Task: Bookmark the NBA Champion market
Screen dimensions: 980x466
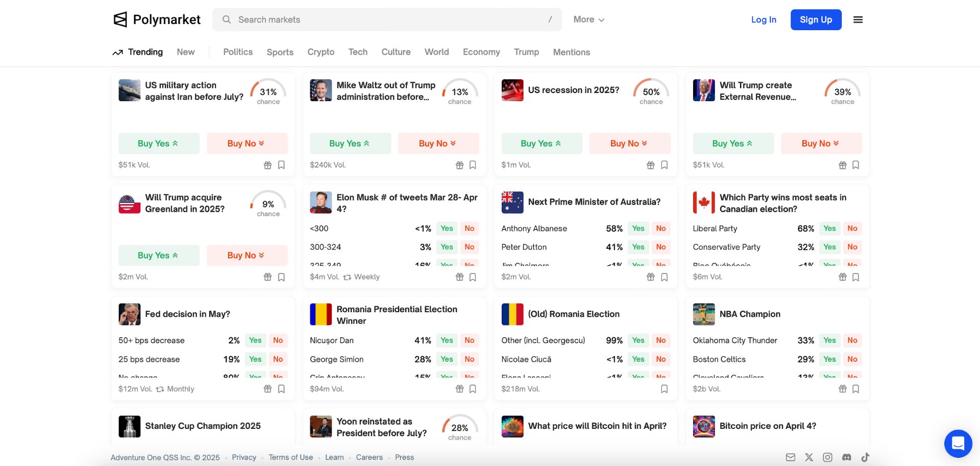Action: click(856, 389)
